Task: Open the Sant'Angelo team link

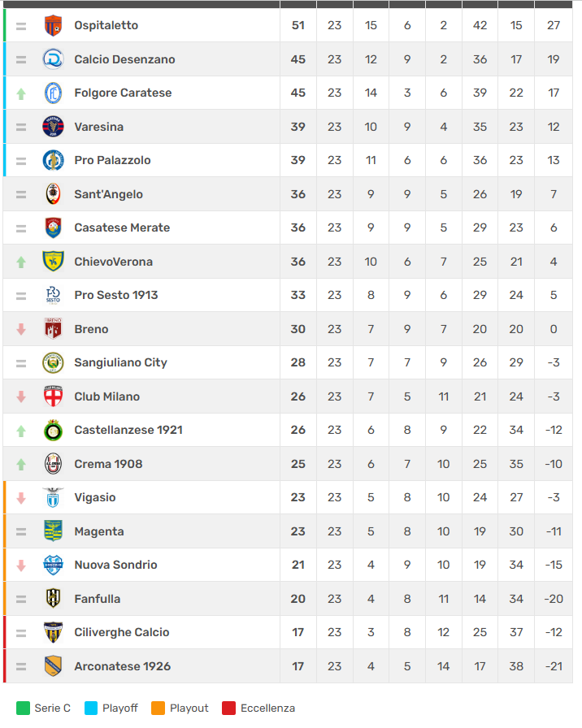Action: point(108,194)
